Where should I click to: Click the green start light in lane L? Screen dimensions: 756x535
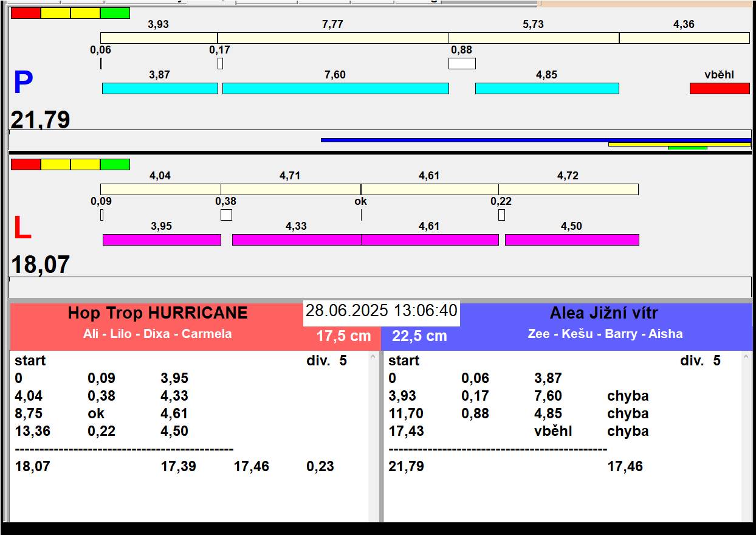115,164
